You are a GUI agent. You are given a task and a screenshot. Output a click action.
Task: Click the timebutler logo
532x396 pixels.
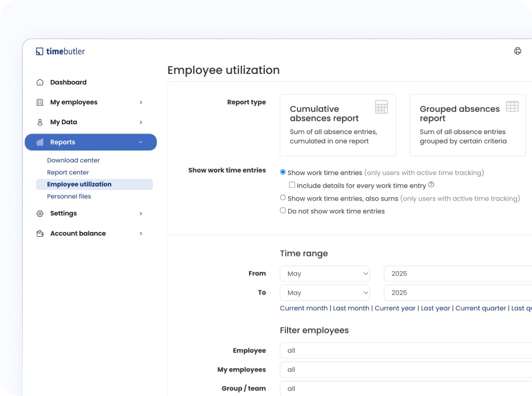pos(60,51)
